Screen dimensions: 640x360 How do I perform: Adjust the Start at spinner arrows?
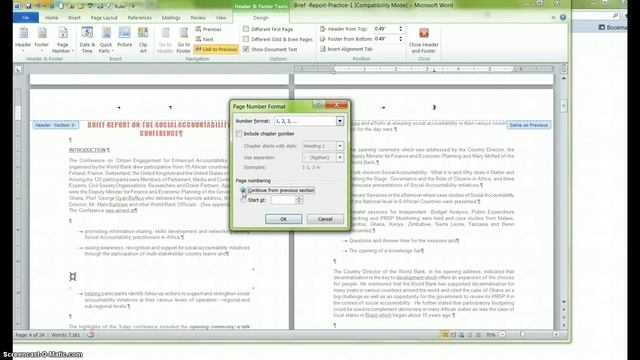tap(299, 200)
